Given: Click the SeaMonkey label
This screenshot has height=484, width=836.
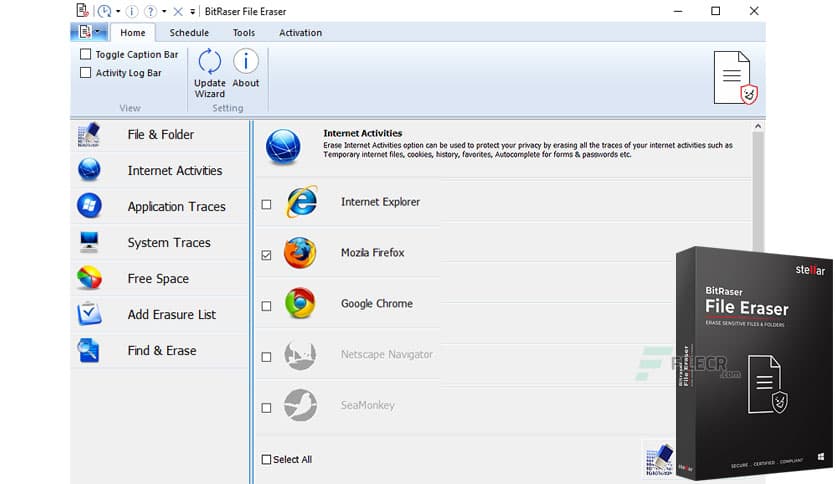Looking at the screenshot, I should [x=367, y=405].
